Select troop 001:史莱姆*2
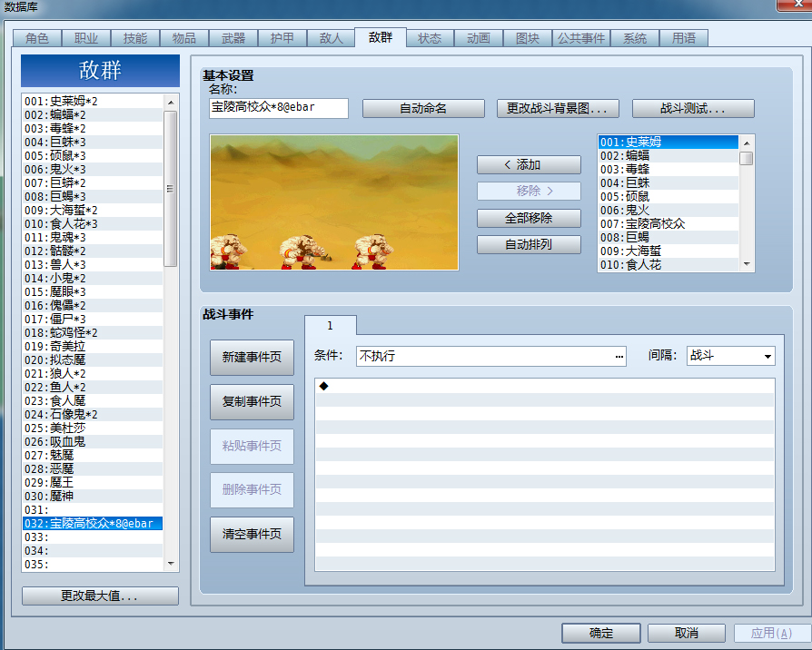The height and width of the screenshot is (650, 812). (93, 102)
